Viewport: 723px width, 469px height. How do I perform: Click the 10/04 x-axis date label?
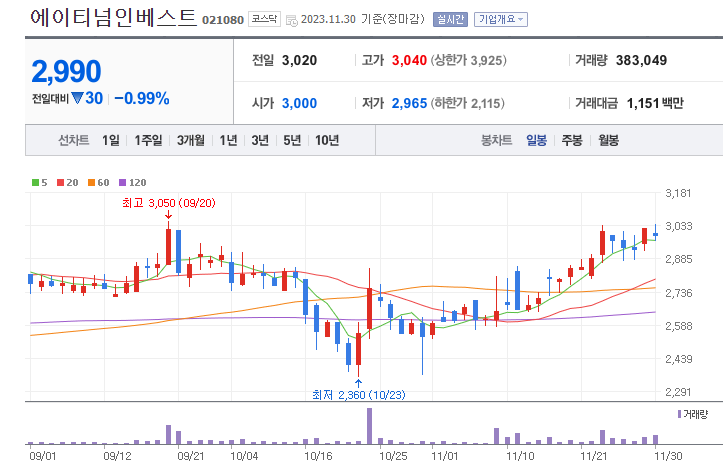(x=244, y=457)
